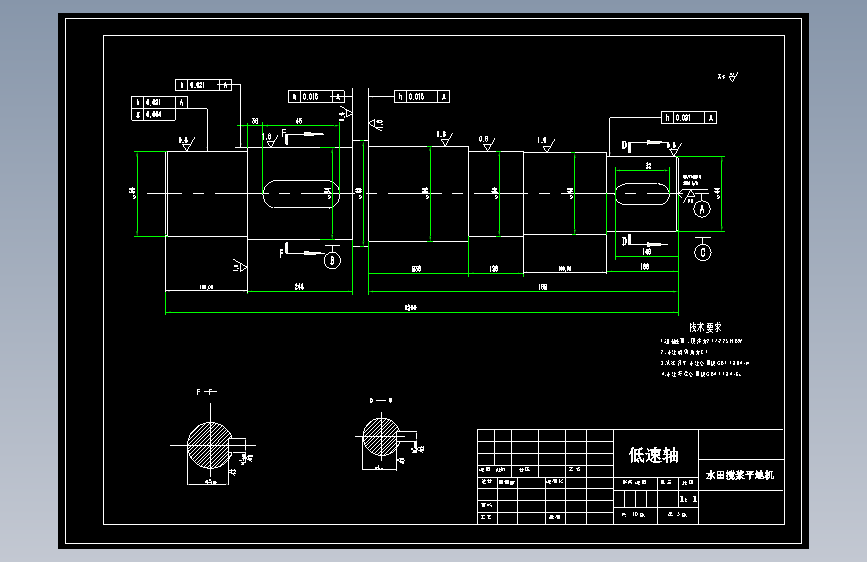Select the last numbered line under 技术要求
This screenshot has height=562, width=867.
[701, 374]
